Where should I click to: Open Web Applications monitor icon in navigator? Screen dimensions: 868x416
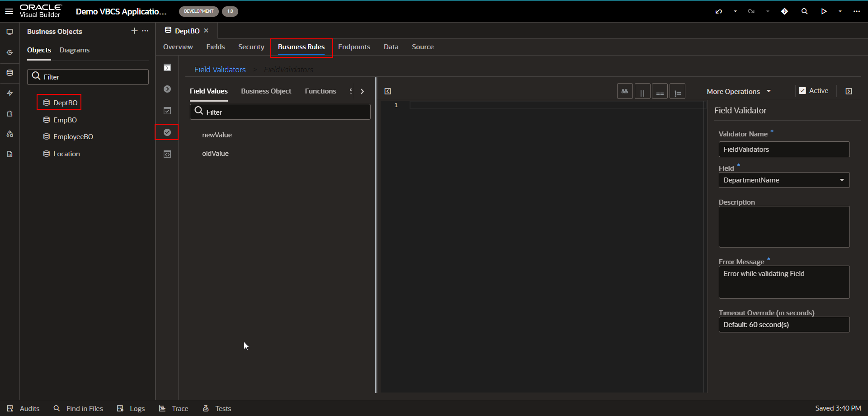point(9,32)
